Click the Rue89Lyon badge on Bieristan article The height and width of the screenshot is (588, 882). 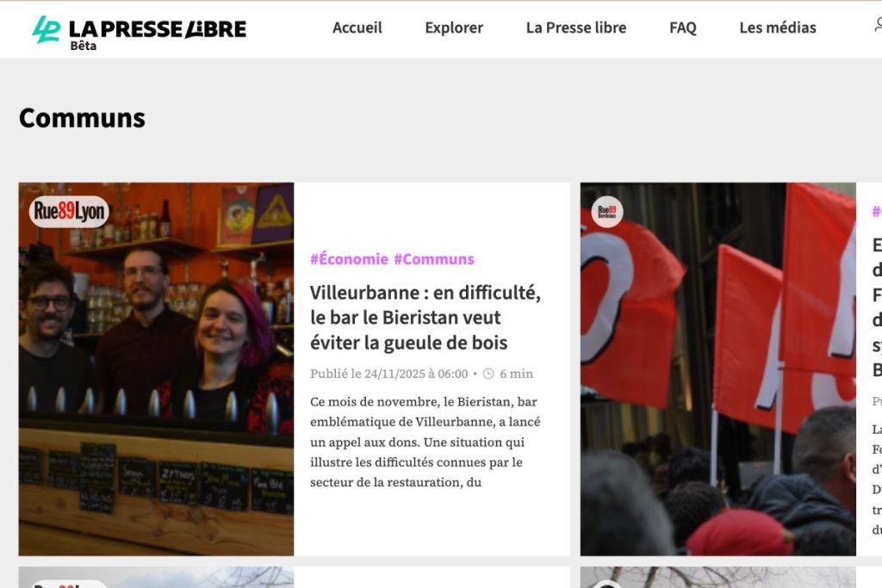click(69, 211)
